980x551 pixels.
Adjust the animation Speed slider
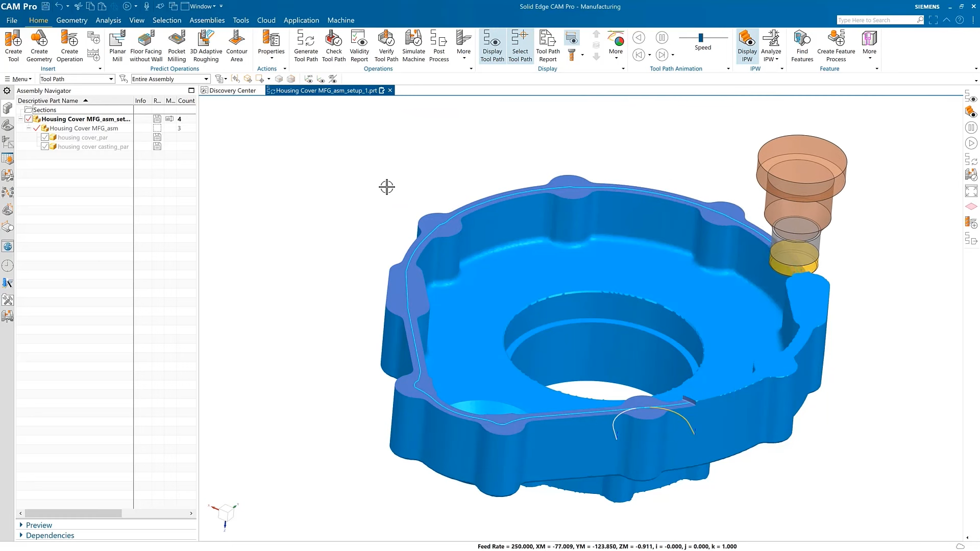click(x=701, y=37)
